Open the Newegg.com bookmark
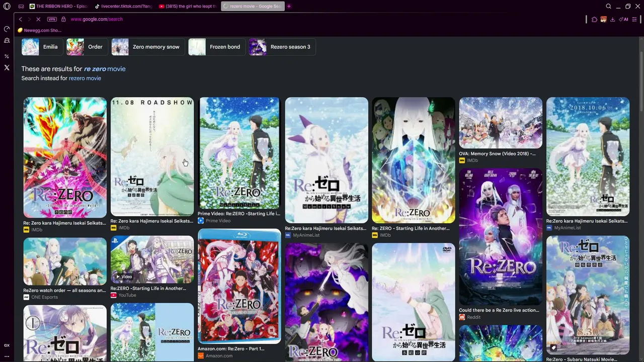The width and height of the screenshot is (644, 362). 39,30
